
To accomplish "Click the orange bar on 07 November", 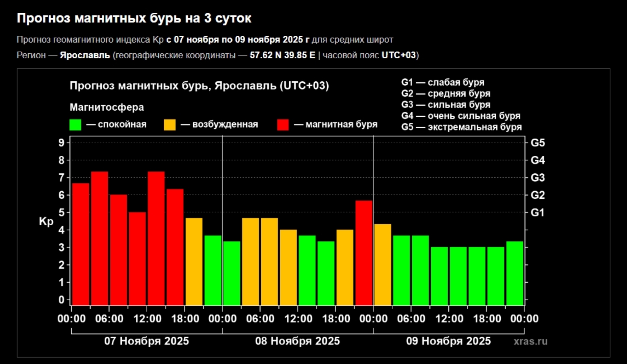I will coord(194,261).
